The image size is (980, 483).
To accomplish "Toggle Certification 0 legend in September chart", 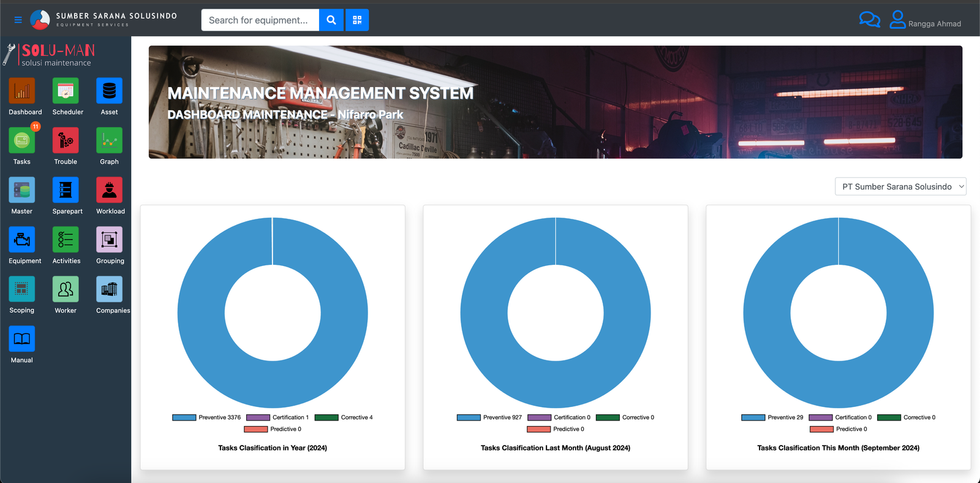I will [x=840, y=417].
